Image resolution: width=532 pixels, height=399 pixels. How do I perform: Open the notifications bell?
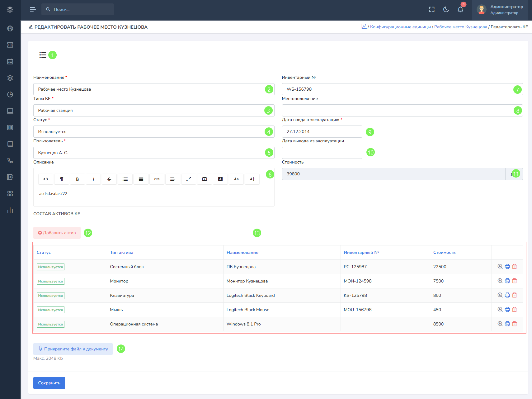(460, 10)
